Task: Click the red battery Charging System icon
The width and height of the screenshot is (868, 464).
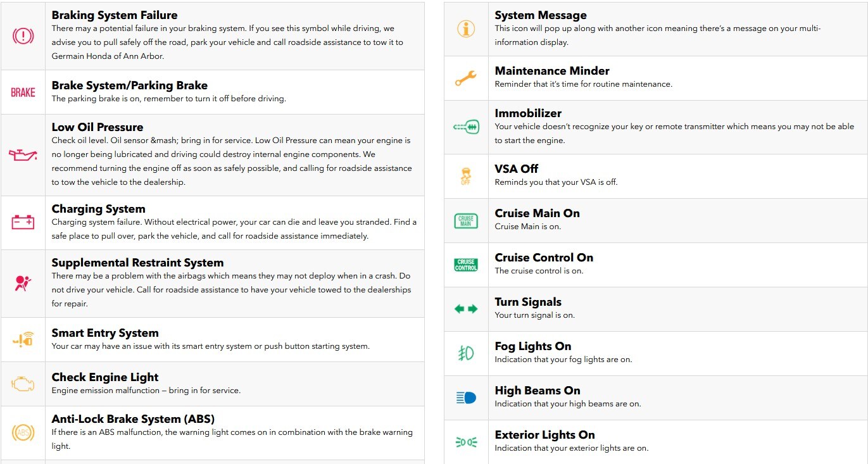Action: [x=23, y=222]
